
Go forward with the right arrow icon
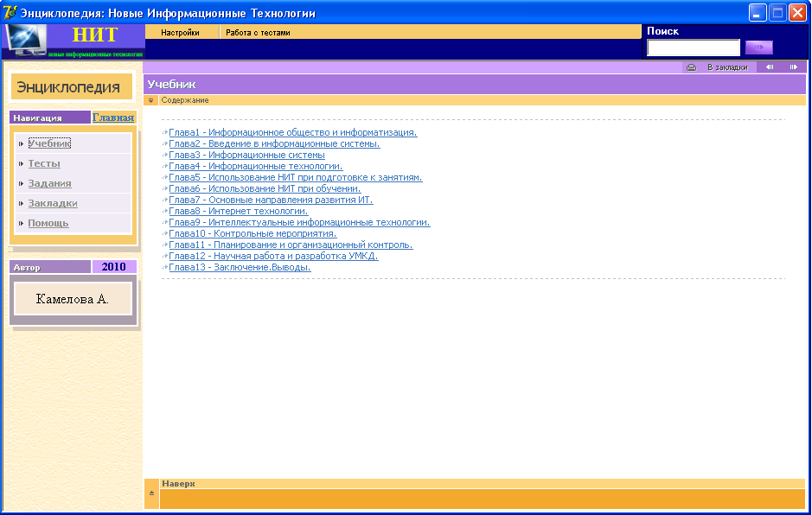793,67
